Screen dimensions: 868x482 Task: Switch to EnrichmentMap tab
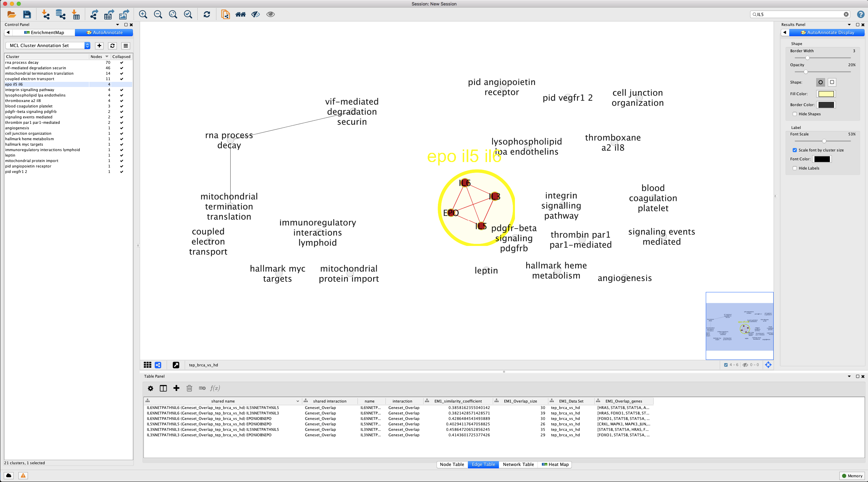[x=44, y=32]
